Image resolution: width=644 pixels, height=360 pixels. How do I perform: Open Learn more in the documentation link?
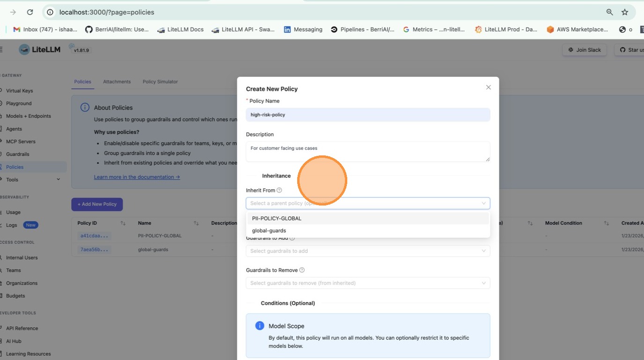point(137,177)
